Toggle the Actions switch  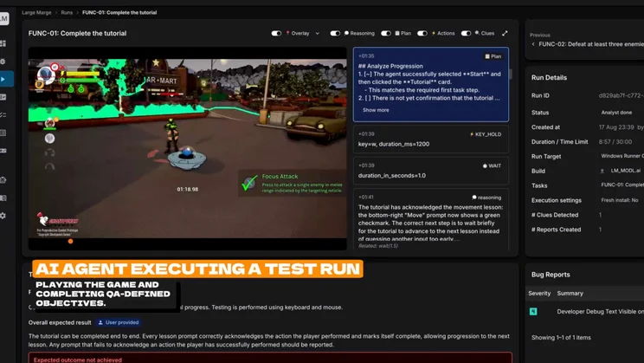click(x=422, y=33)
